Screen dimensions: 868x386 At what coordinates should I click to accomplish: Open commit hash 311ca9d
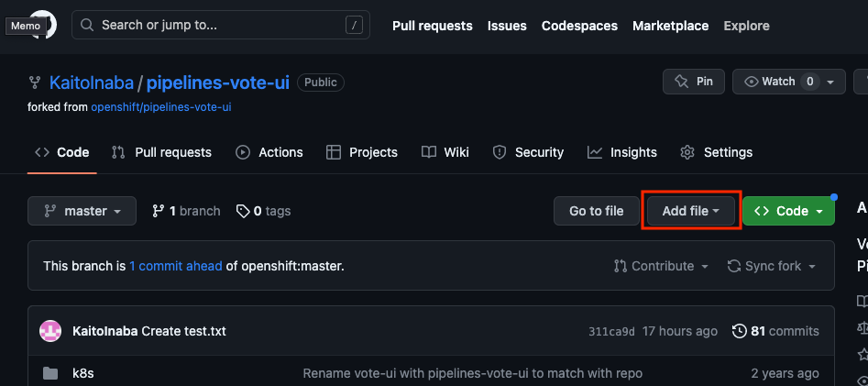(x=611, y=332)
